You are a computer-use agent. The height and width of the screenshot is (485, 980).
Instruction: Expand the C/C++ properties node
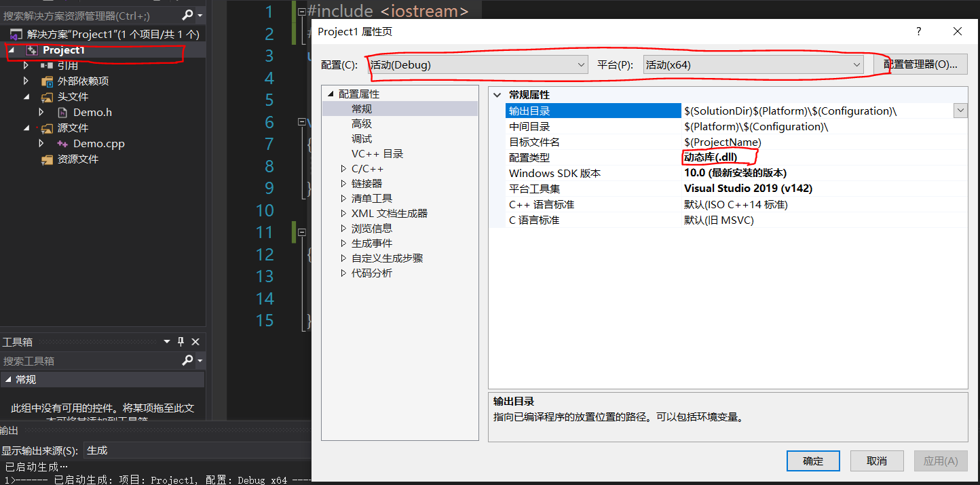click(343, 169)
